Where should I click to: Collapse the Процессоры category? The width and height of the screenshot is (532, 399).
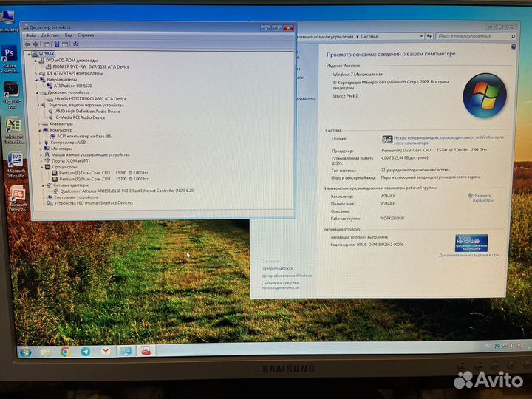[x=42, y=167]
